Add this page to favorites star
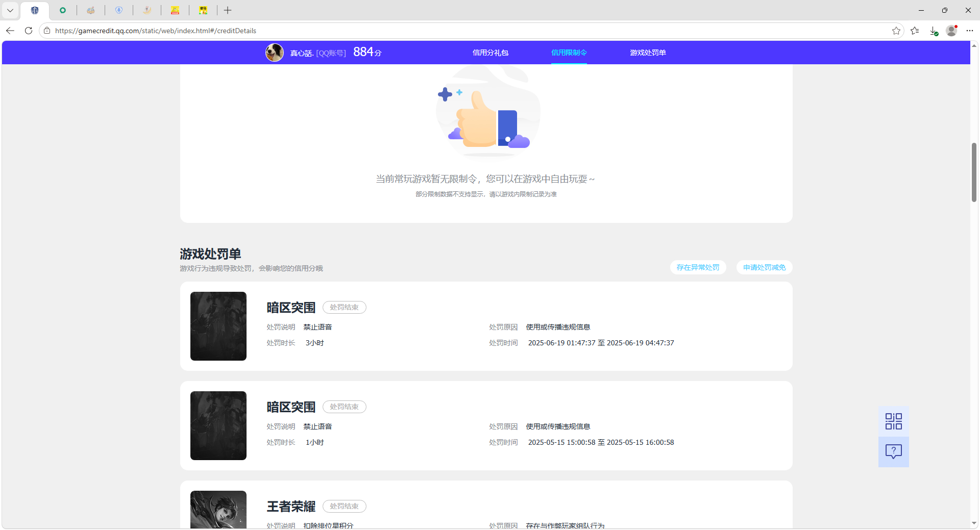The height and width of the screenshot is (530, 980). [896, 31]
